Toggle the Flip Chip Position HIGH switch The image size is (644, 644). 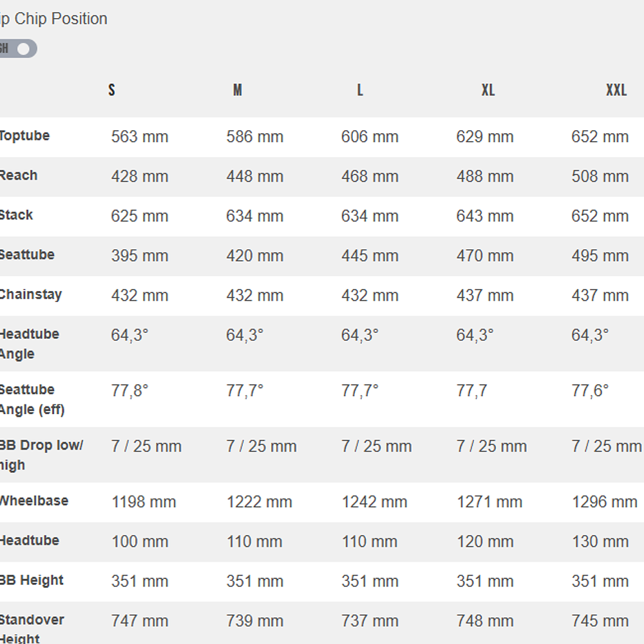(18, 48)
